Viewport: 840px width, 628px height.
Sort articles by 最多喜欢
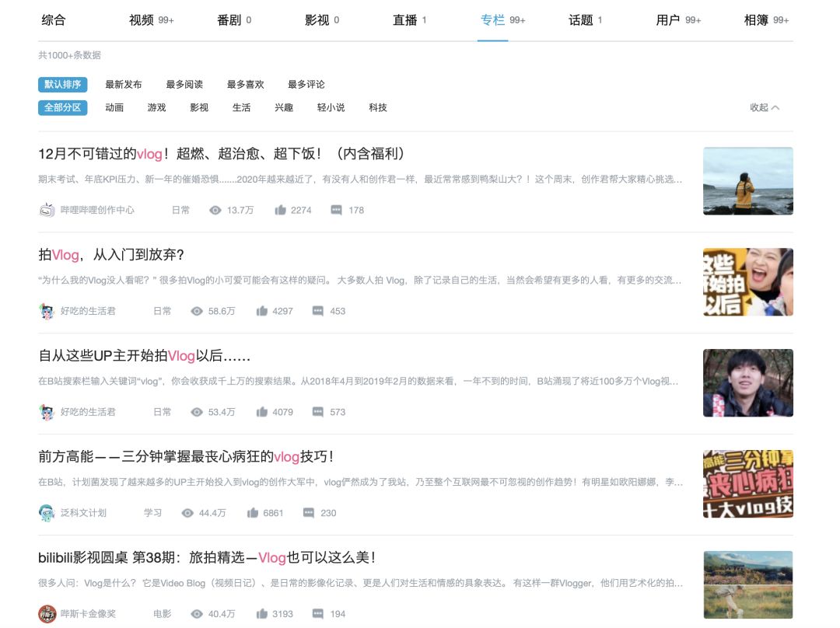(245, 85)
